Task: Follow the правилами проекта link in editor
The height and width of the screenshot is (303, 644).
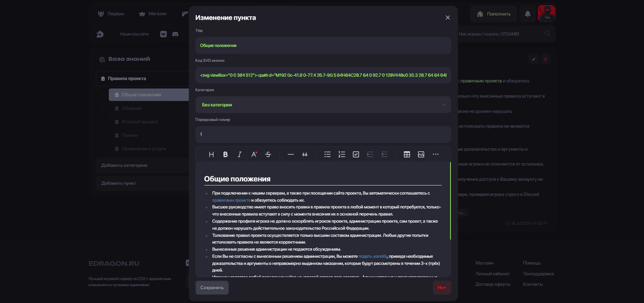Action: [231, 200]
